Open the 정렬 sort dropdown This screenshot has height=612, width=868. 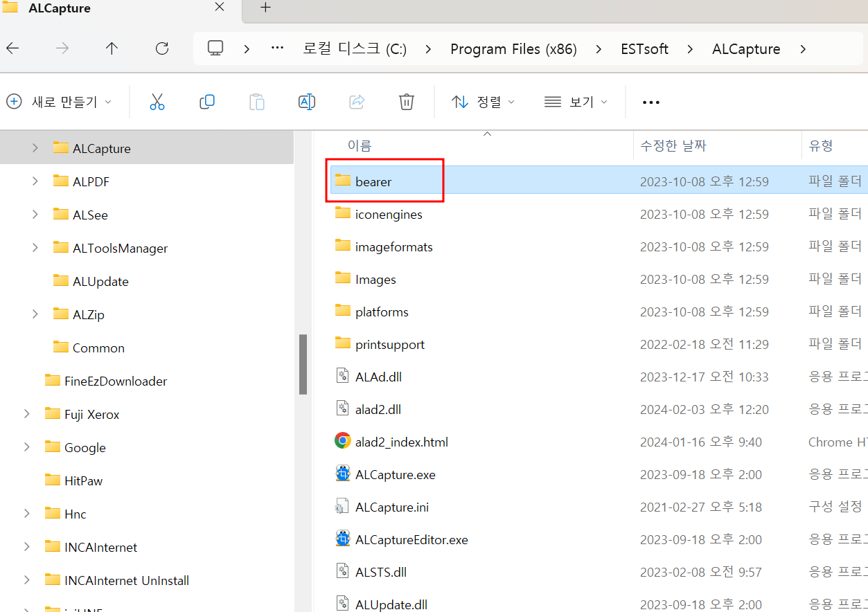point(483,102)
